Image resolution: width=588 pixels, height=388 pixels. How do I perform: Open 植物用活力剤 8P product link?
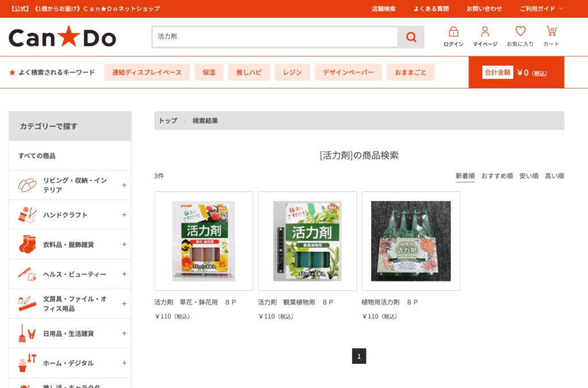coord(390,302)
